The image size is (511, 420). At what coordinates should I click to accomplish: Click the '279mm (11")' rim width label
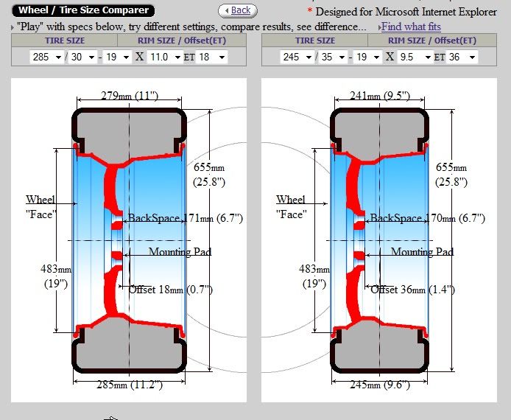(130, 96)
